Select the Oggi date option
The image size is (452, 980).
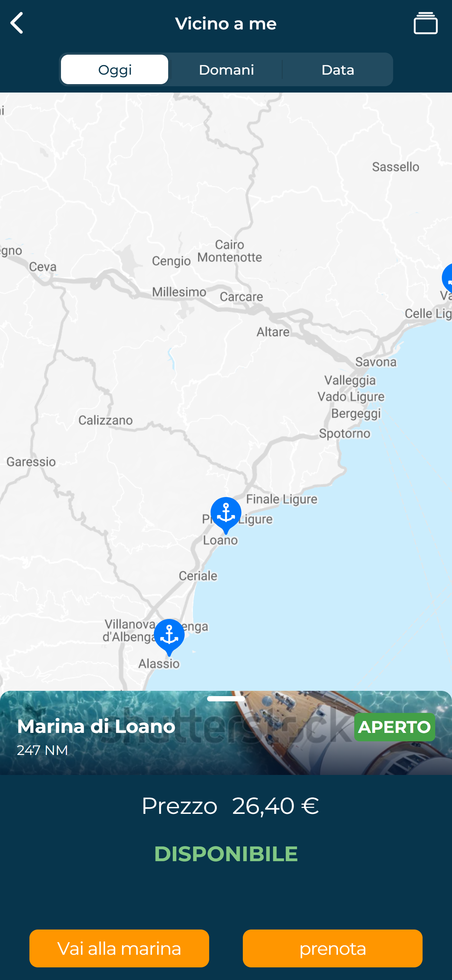click(x=115, y=70)
